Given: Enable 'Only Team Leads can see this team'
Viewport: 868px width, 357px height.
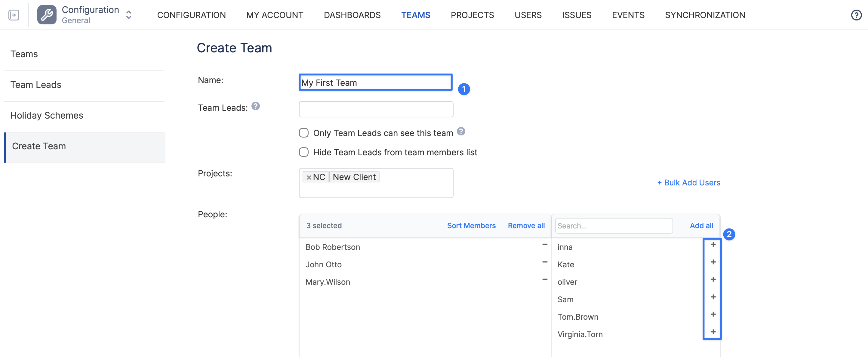Looking at the screenshot, I should click(x=303, y=133).
